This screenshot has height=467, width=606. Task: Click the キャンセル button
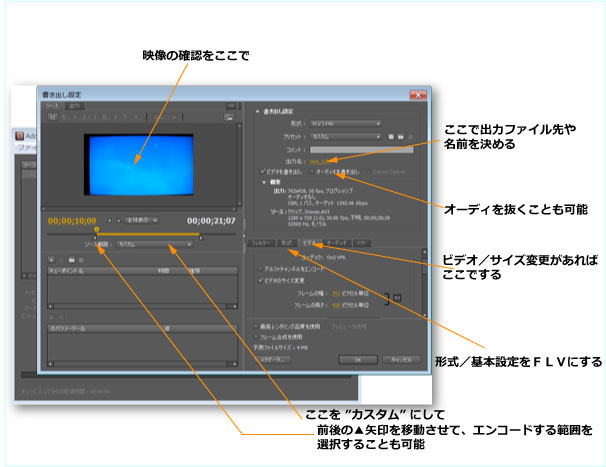[402, 358]
